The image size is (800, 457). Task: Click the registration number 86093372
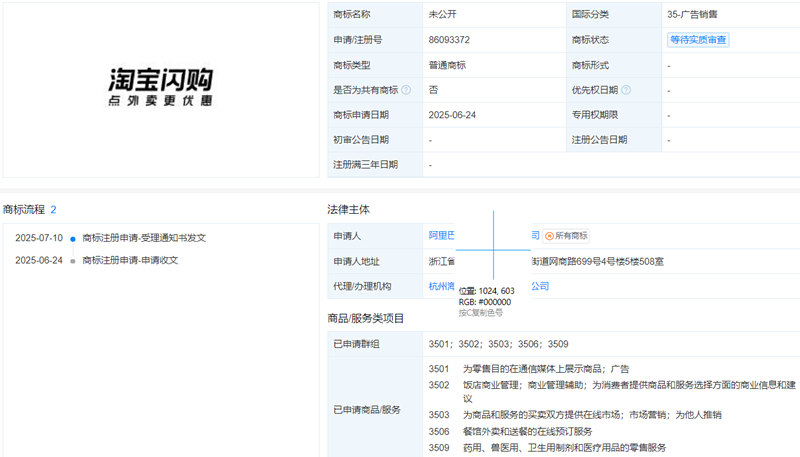coord(449,40)
